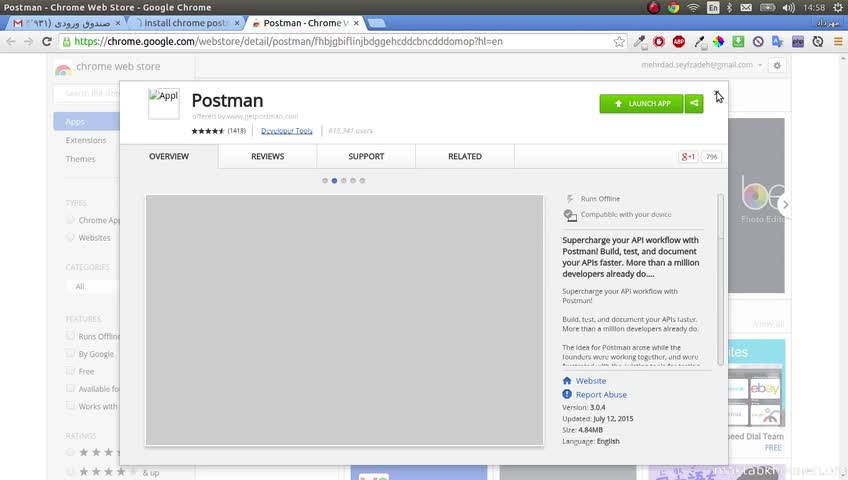Open the Google Translate extension icon
The height and width of the screenshot is (480, 848).
778,42
